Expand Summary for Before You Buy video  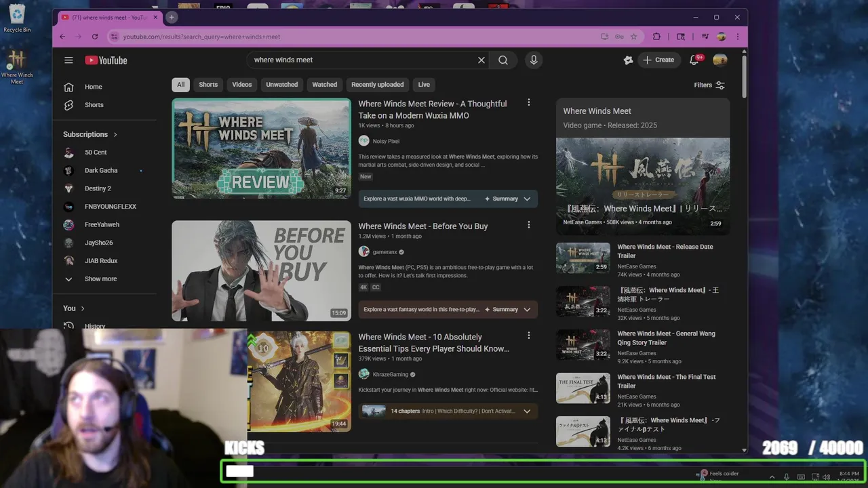(x=448, y=309)
